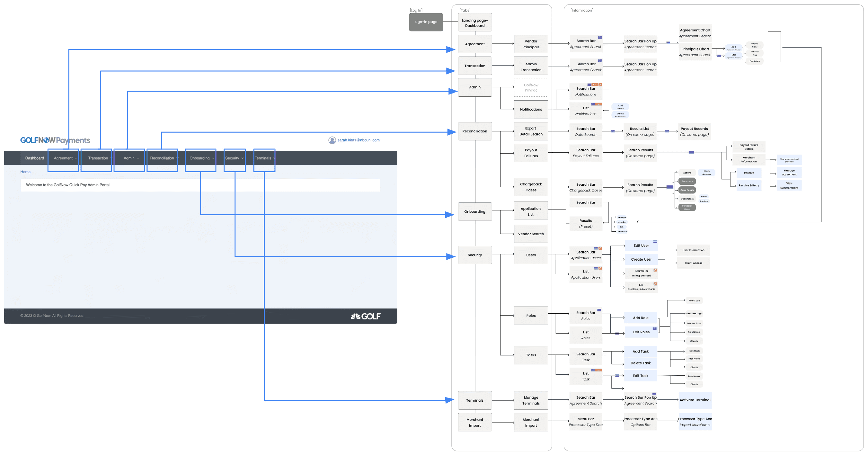Click purple tag between Results List and Payout Records
Screen dimensions: 868x455
[667, 131]
